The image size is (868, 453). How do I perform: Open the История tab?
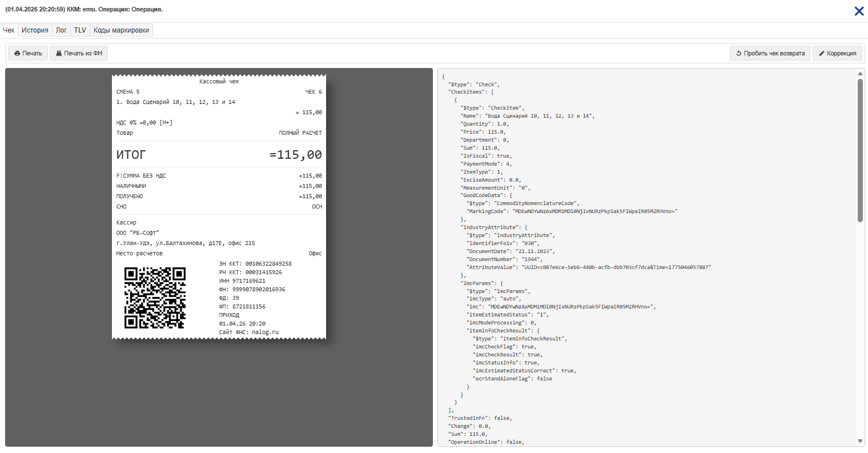pos(35,30)
